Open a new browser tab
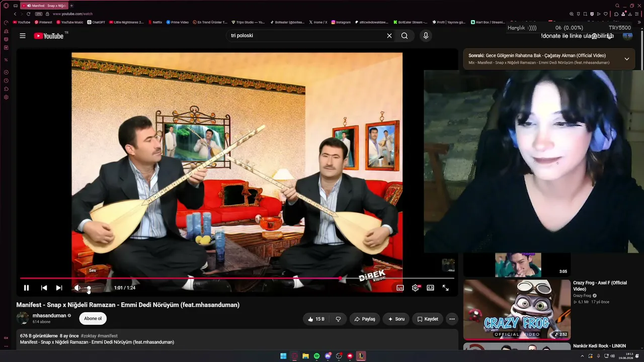The height and width of the screenshot is (362, 644). pyautogui.click(x=71, y=6)
